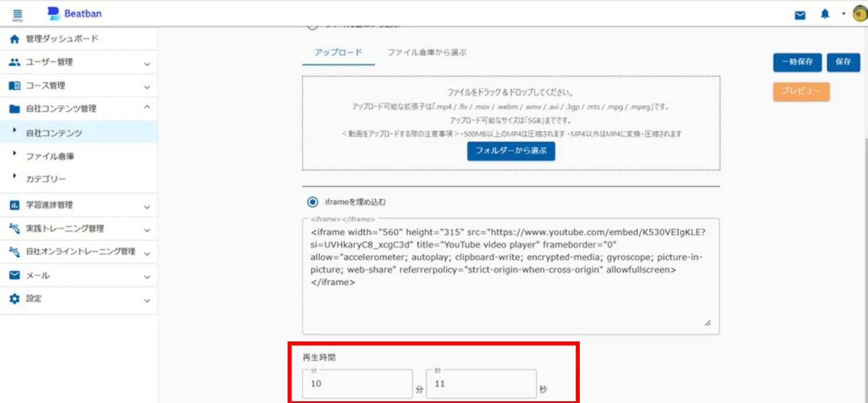868x403 pixels.
Task: Click the book icon for コース管理
Action: [x=15, y=86]
